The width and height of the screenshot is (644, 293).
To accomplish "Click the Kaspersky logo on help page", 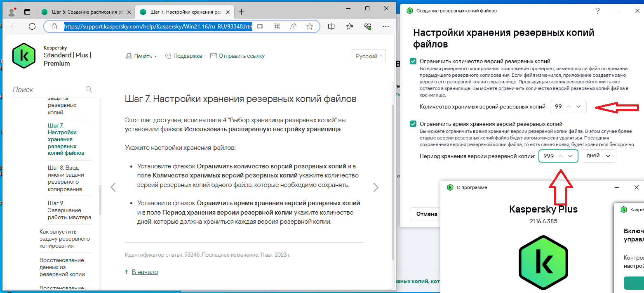I will tap(24, 56).
